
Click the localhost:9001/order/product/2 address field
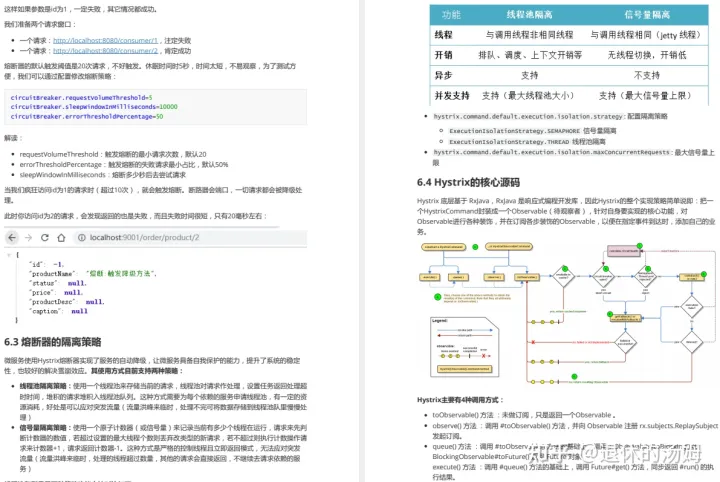[190, 237]
